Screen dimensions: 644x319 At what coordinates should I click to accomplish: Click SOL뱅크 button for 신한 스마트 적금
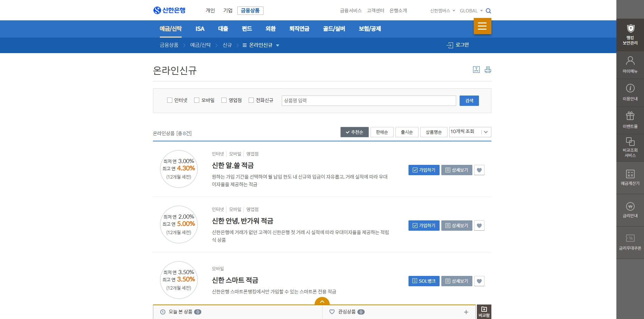[x=424, y=281]
